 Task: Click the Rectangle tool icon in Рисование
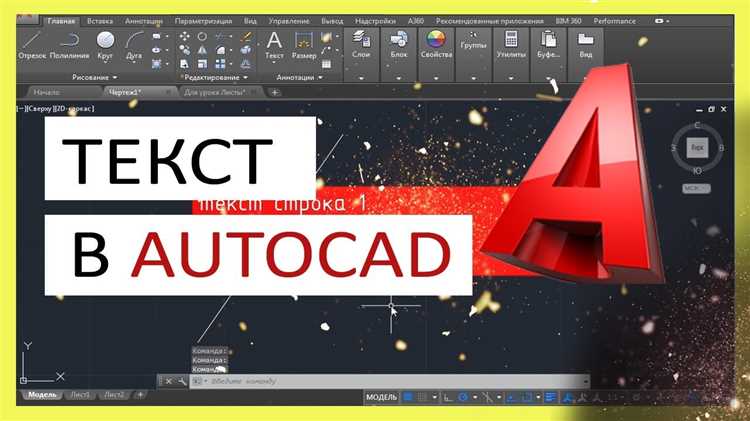point(156,36)
